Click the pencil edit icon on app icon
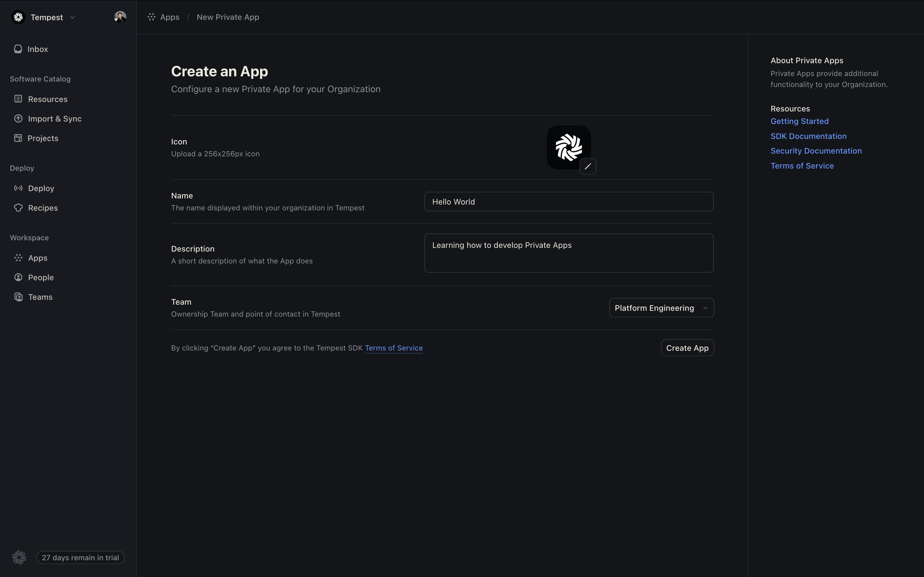 tap(588, 166)
